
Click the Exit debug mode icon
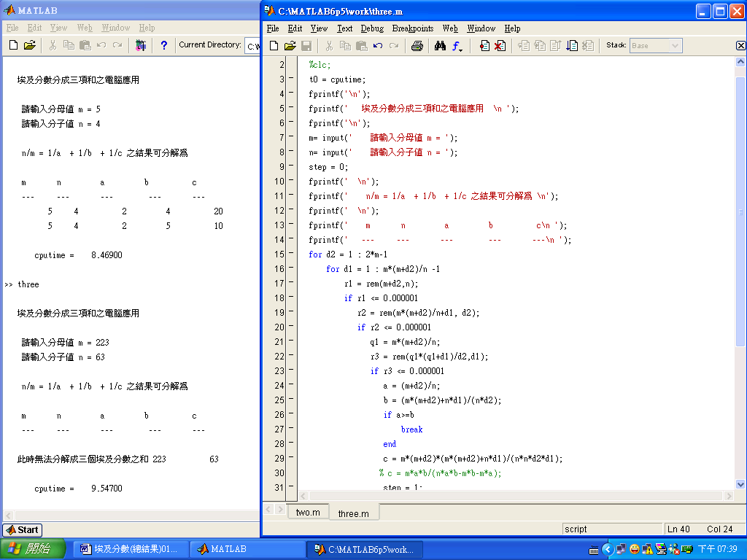[x=589, y=46]
